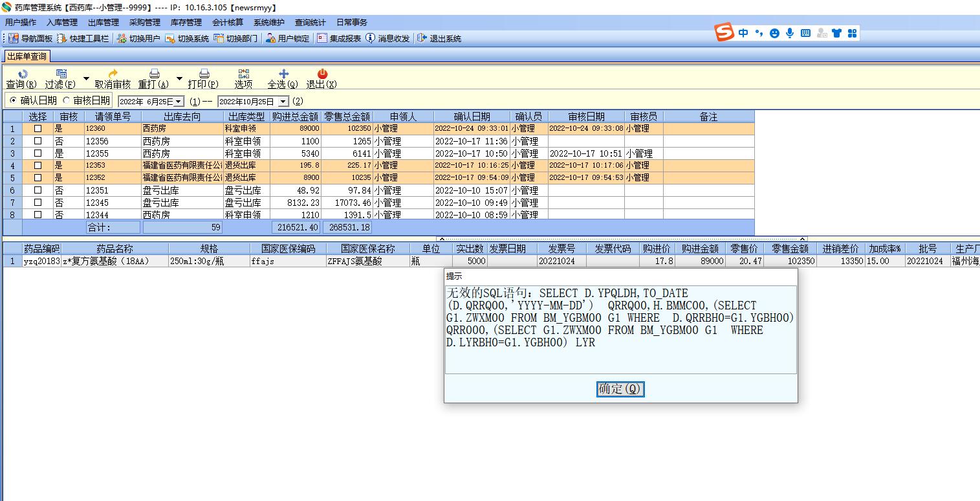Click the Sogou account login icon

[x=822, y=33]
